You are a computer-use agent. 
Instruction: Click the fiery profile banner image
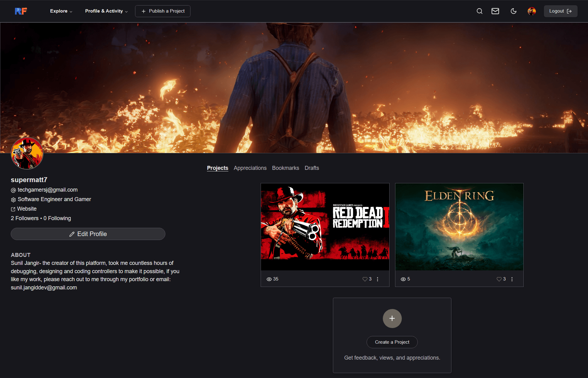pyautogui.click(x=294, y=88)
